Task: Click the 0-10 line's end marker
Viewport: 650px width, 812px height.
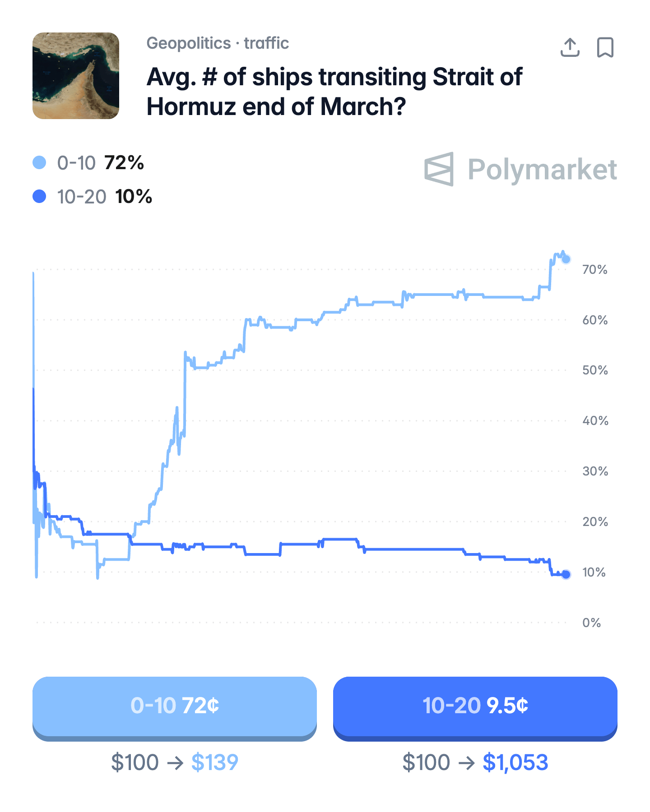Action: point(566,259)
